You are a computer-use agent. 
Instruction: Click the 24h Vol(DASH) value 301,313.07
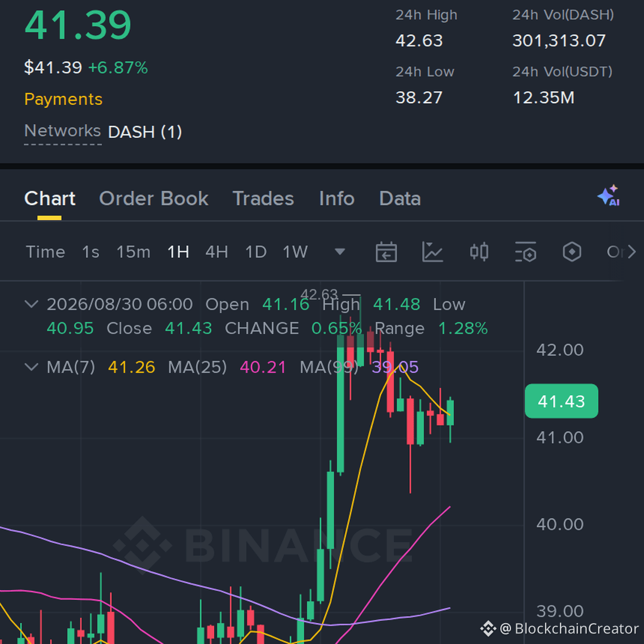(x=559, y=41)
